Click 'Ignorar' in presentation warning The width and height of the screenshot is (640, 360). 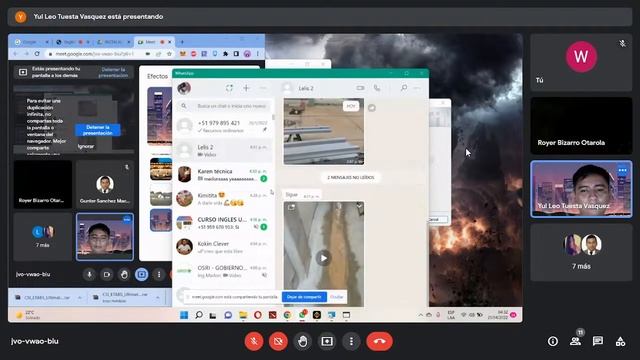(x=86, y=146)
